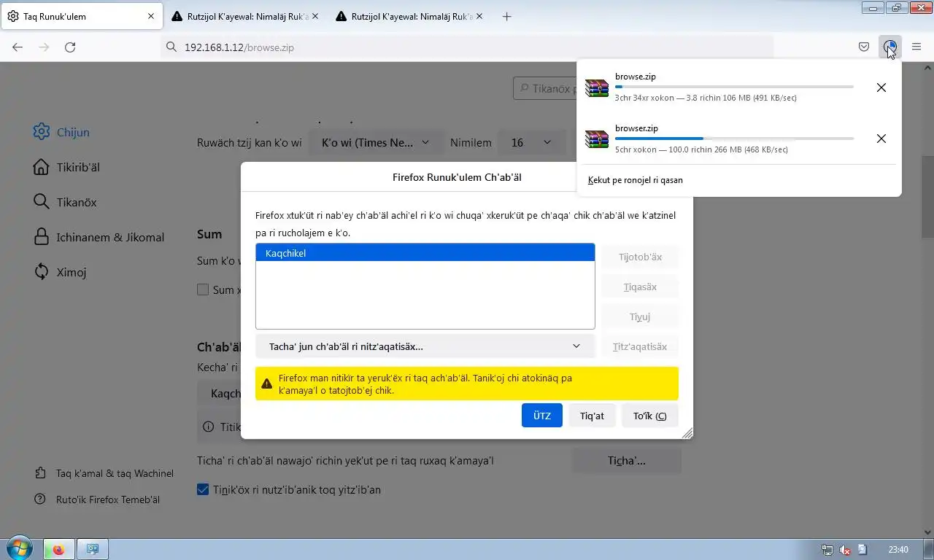Open Ichinanem & Jikomal lock category
Screen dimensions: 934x560
(99, 237)
